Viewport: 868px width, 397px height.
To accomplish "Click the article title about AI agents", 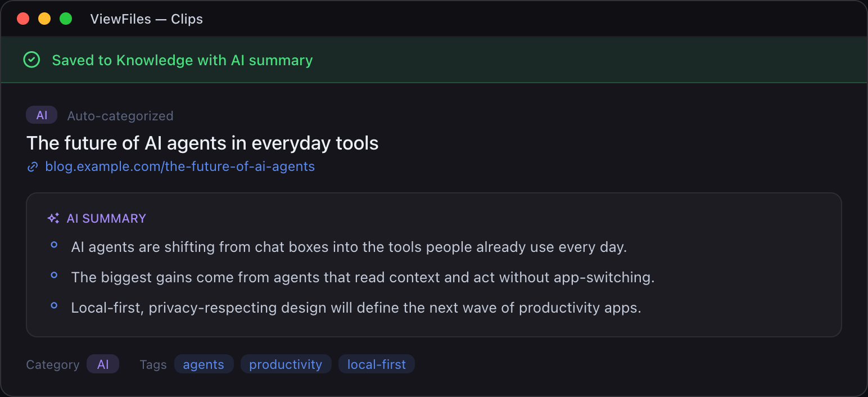I will (202, 143).
